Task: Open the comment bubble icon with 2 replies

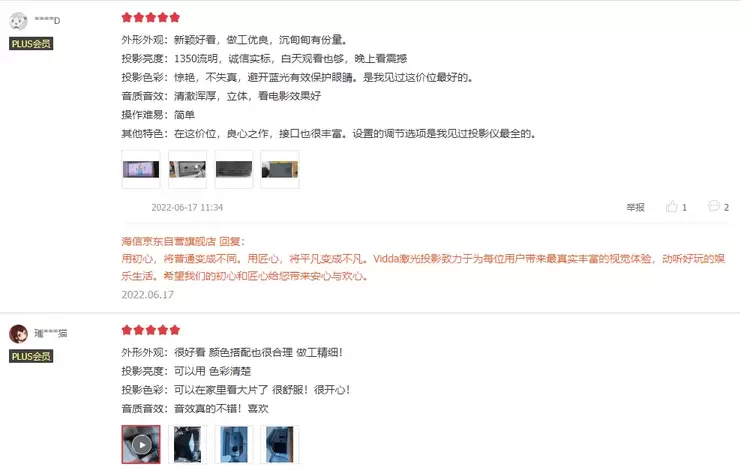Action: pyautogui.click(x=714, y=206)
